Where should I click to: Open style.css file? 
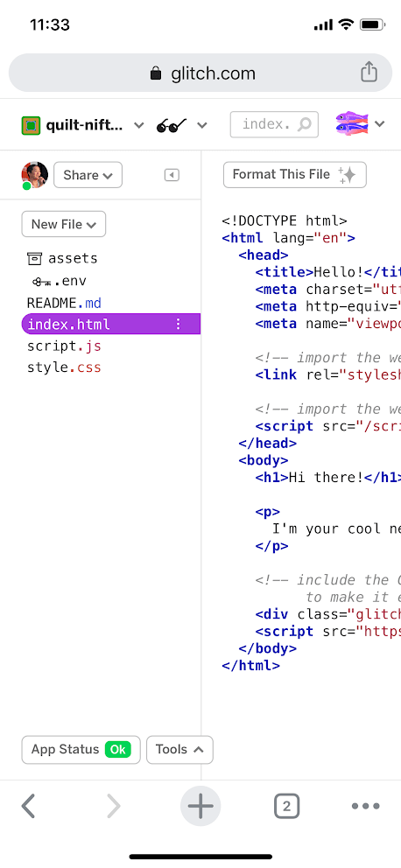(x=64, y=367)
